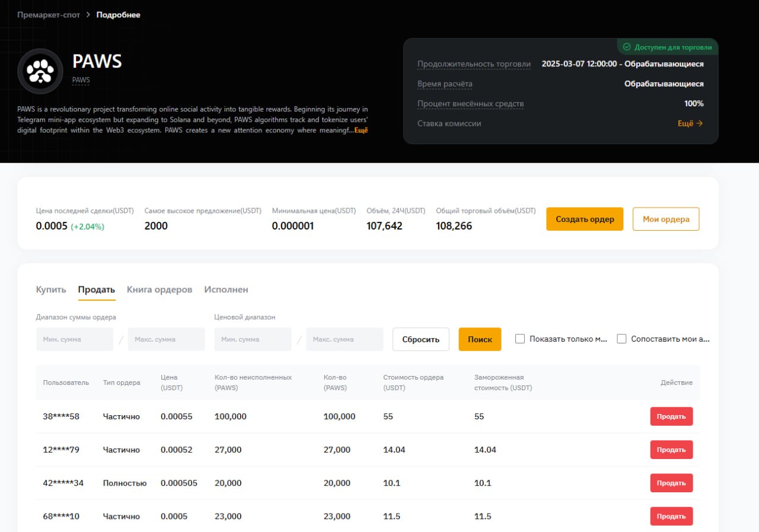
Task: Click the price cell '0.00055'
Action: 177,416
